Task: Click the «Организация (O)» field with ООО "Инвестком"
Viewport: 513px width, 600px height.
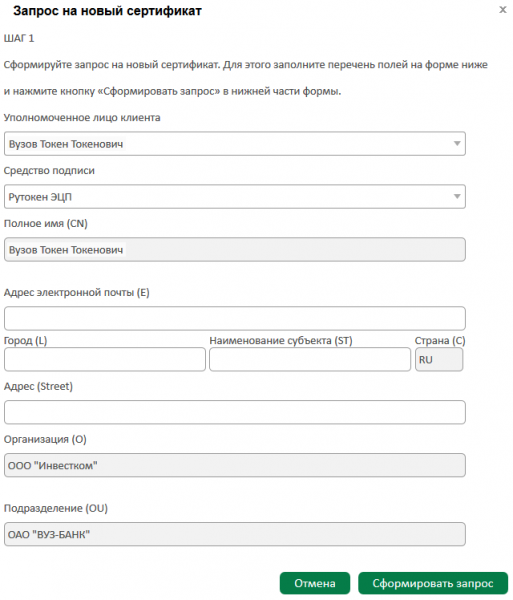Action: click(235, 465)
